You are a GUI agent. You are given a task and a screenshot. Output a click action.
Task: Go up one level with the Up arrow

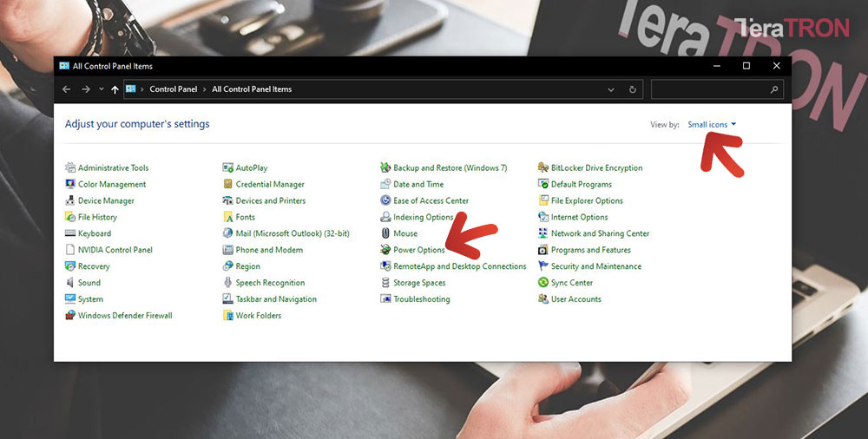click(x=115, y=89)
